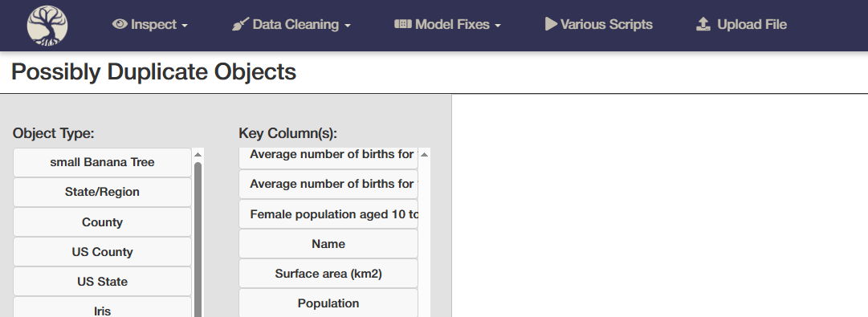Choose County in Object Type list
868x317 pixels.
click(103, 222)
